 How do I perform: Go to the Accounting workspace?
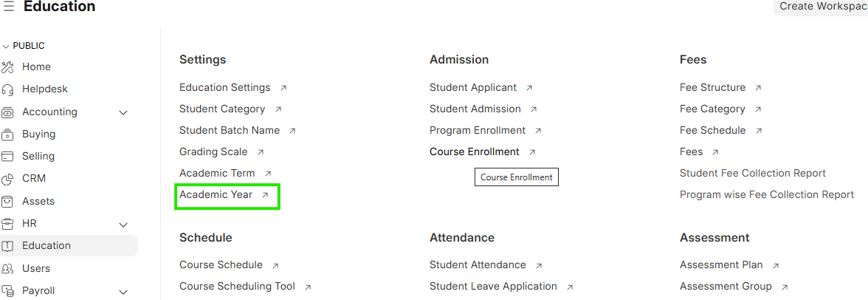[x=49, y=112]
